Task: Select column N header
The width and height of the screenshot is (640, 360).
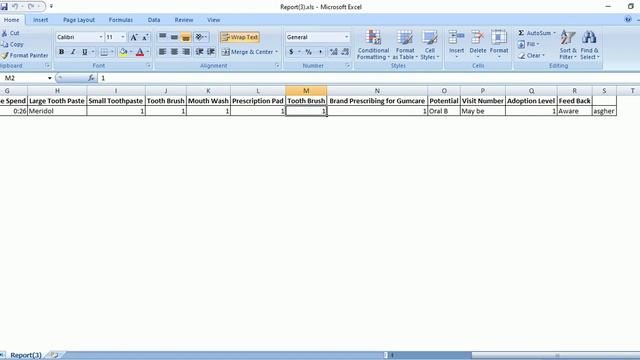Action: point(377,91)
